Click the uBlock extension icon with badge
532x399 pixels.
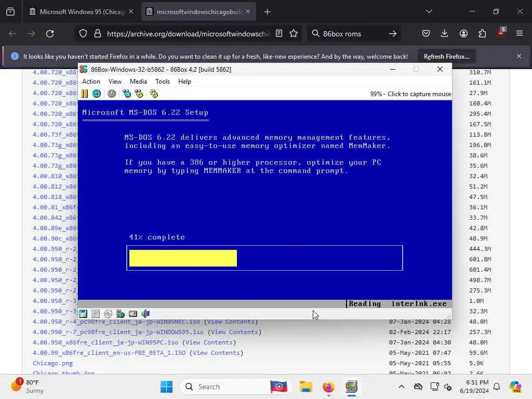coord(501,33)
